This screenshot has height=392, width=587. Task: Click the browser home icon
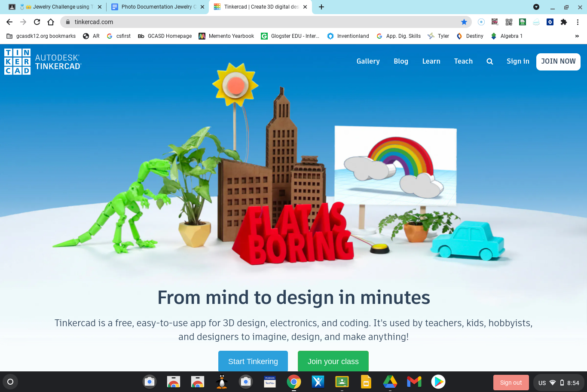pos(51,22)
